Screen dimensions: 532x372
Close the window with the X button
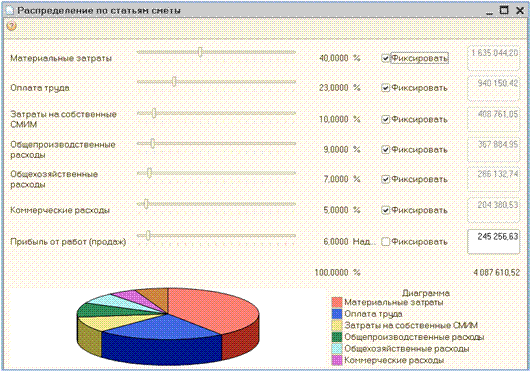[x=520, y=11]
